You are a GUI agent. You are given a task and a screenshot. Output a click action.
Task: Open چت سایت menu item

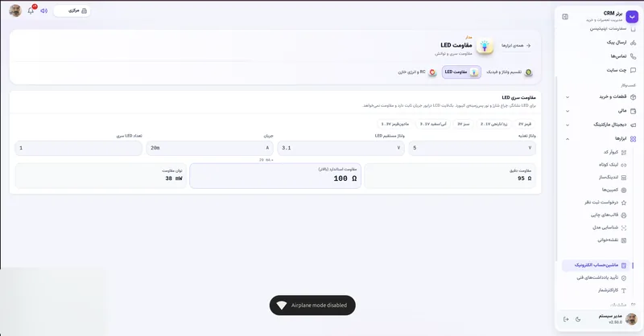pyautogui.click(x=599, y=70)
